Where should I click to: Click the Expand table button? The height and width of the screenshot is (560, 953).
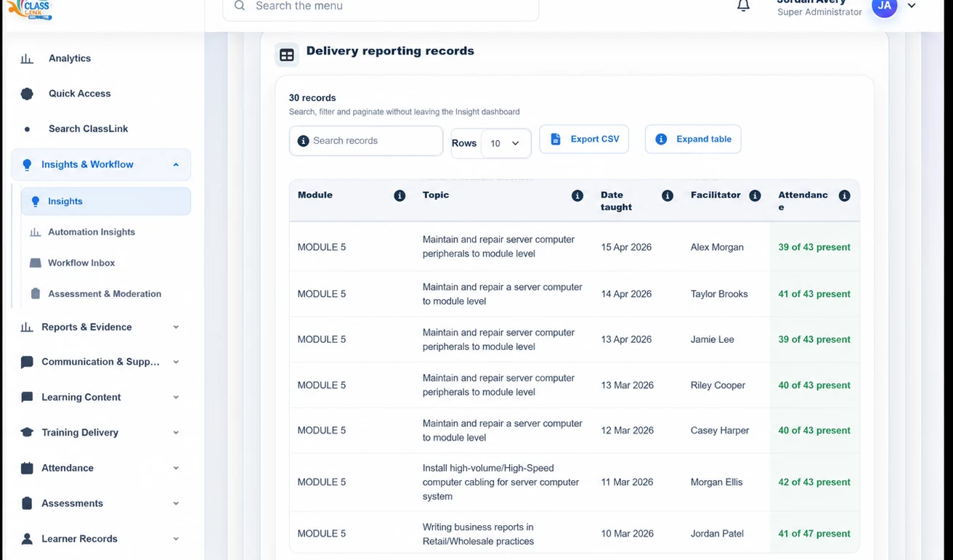[x=693, y=139]
